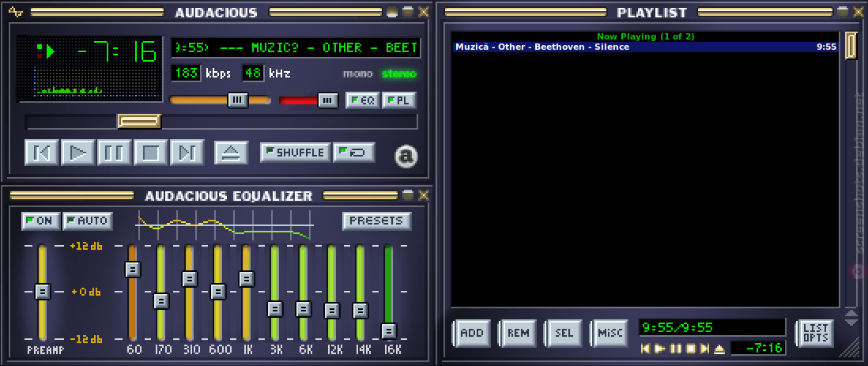Turn the equalizer ON button off
Image resolution: width=868 pixels, height=366 pixels.
41,221
